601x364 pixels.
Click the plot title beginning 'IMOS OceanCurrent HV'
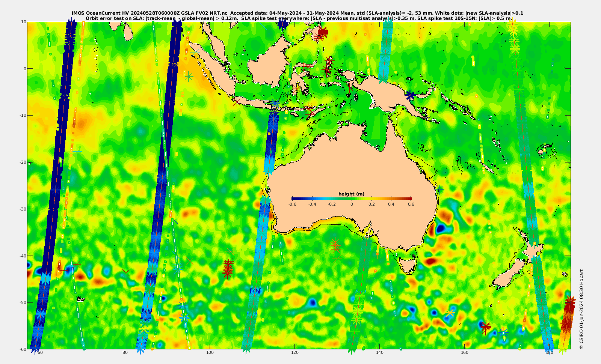click(x=297, y=13)
